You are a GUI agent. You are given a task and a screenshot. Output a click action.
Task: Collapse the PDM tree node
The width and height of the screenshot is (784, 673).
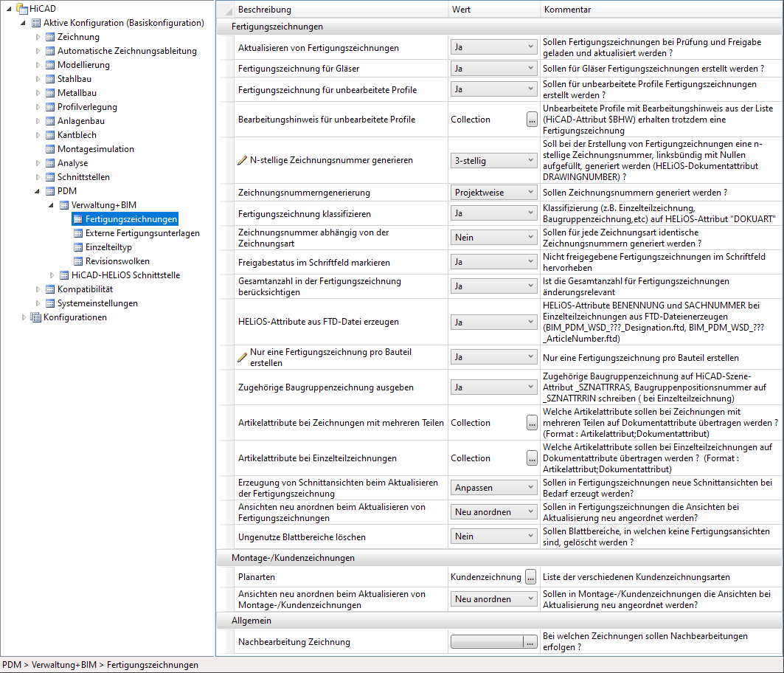click(x=37, y=190)
